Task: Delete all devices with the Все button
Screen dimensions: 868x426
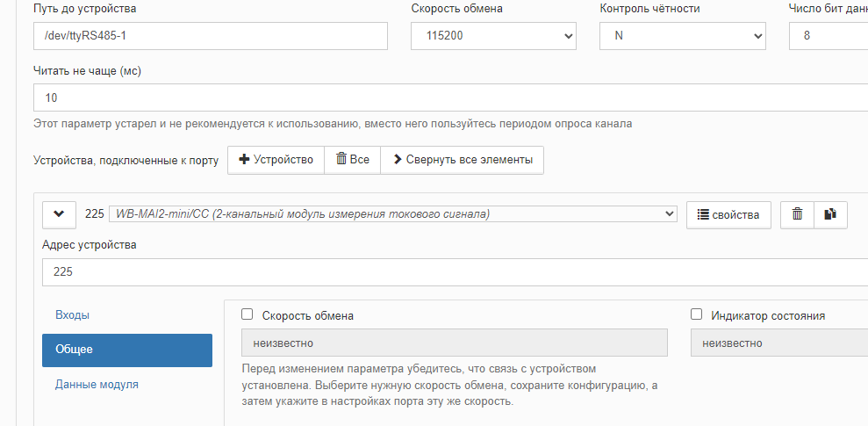Action: tap(352, 160)
